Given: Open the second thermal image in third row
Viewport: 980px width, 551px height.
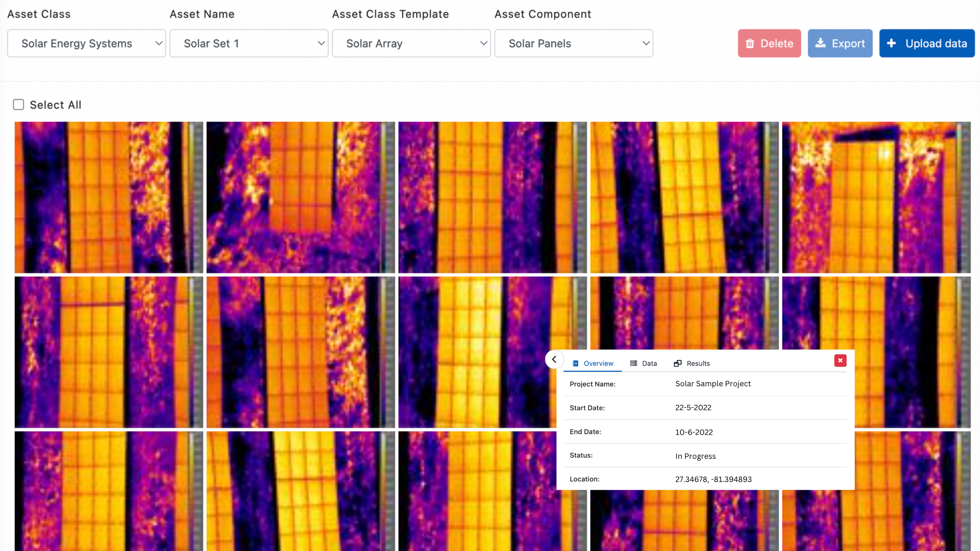Looking at the screenshot, I should pyautogui.click(x=301, y=491).
